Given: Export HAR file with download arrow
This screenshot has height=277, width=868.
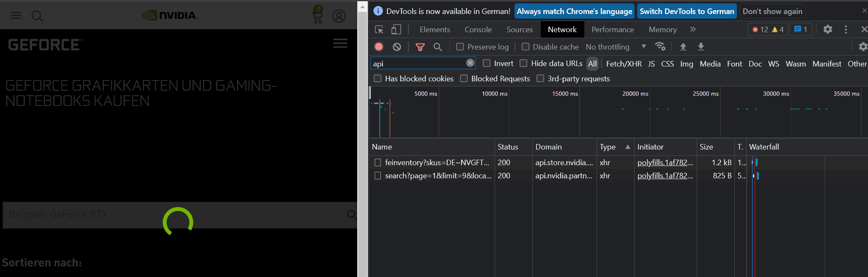Looking at the screenshot, I should tap(701, 47).
